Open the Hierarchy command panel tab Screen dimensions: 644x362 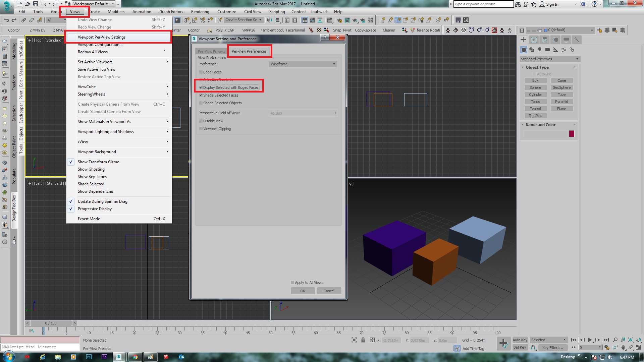[545, 40]
